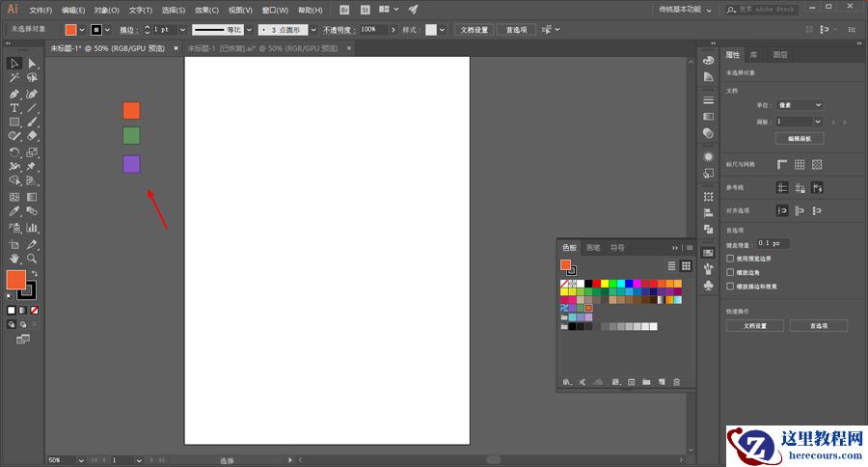Image resolution: width=868 pixels, height=467 pixels.
Task: Open variable width profile dropdown
Action: [x=249, y=30]
